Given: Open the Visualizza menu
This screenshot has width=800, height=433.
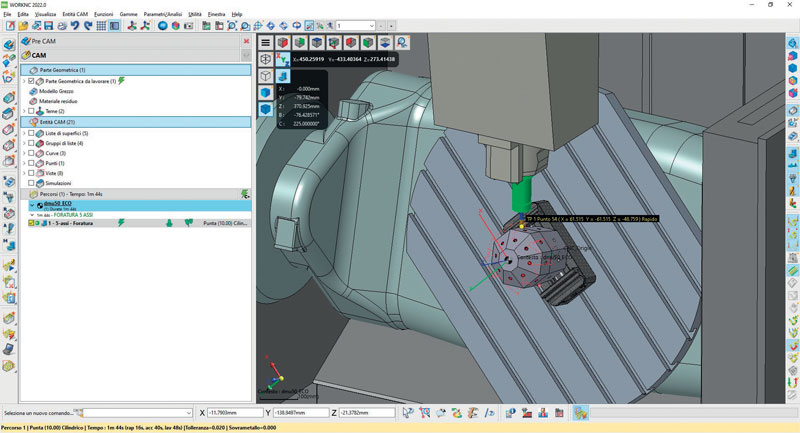Looking at the screenshot, I should point(45,14).
